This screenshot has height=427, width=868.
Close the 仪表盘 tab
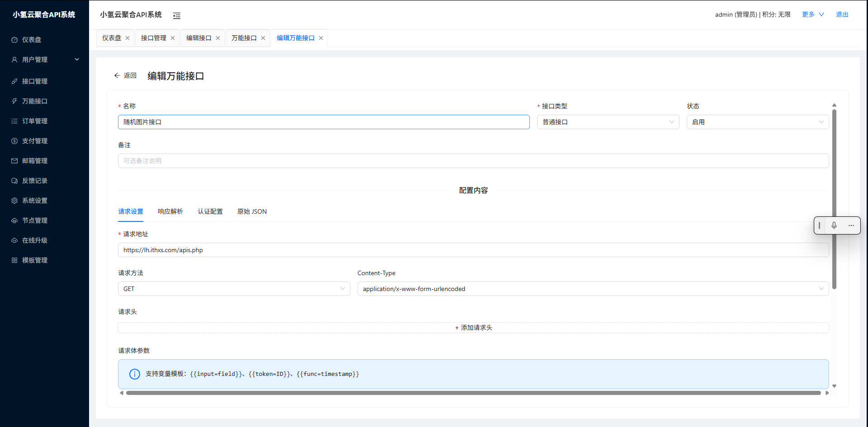(x=127, y=38)
